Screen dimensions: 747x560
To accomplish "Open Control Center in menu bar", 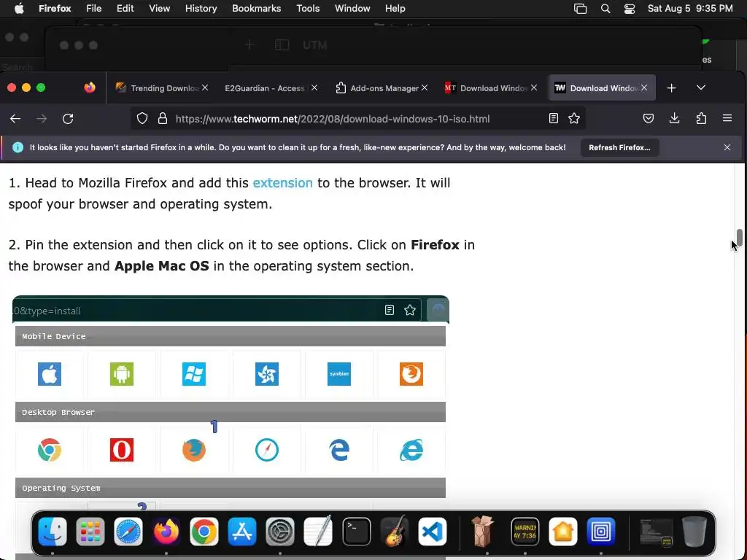I will [x=630, y=9].
